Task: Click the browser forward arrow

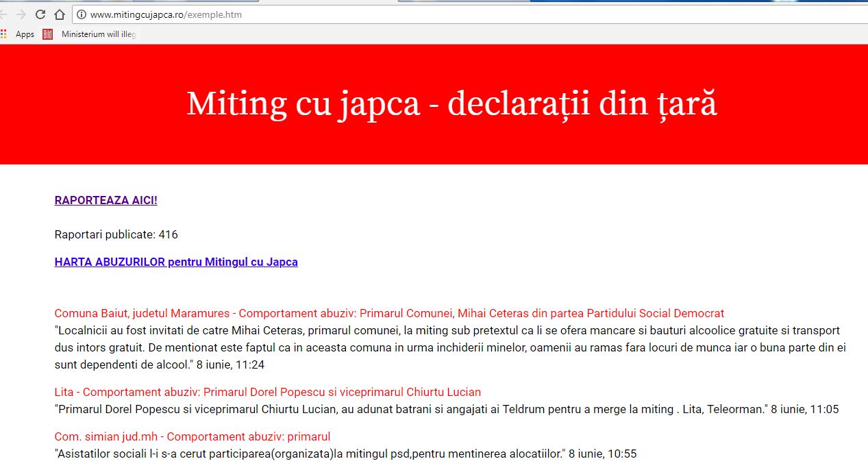Action: click(x=21, y=14)
